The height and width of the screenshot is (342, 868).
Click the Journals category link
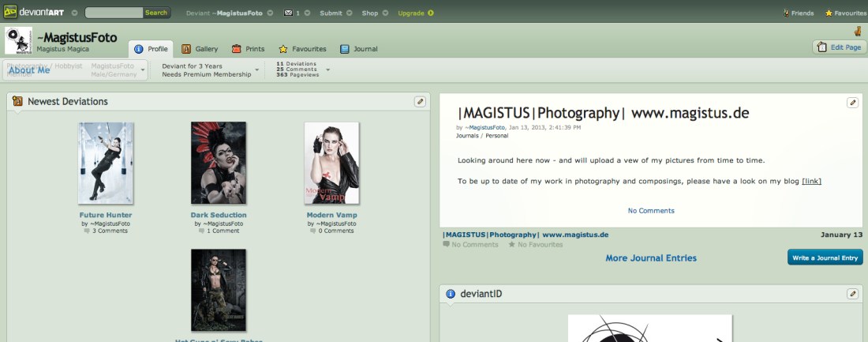point(466,136)
